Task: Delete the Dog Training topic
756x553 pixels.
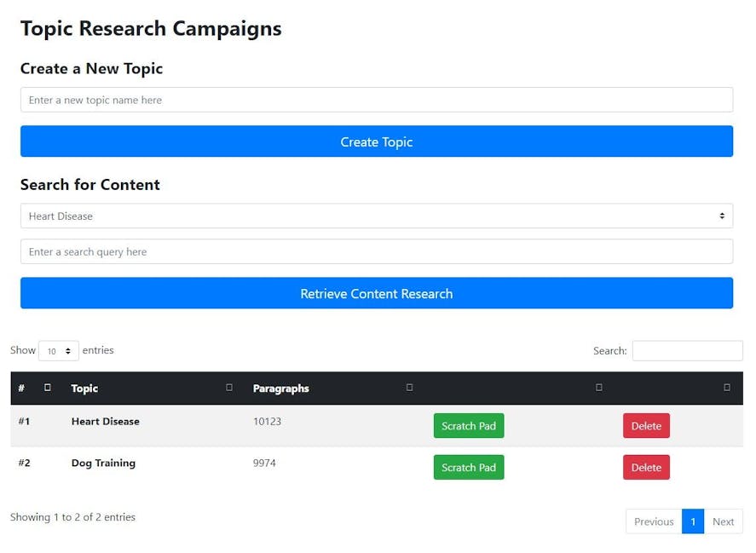Action: (x=645, y=468)
